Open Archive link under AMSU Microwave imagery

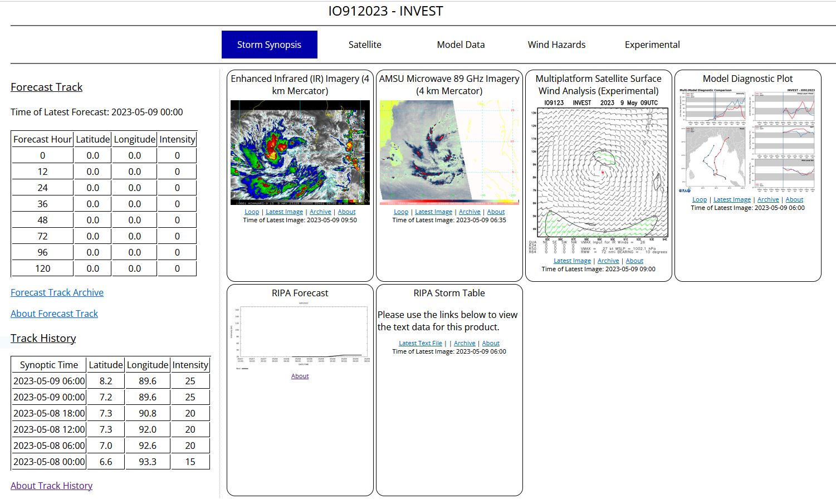470,212
